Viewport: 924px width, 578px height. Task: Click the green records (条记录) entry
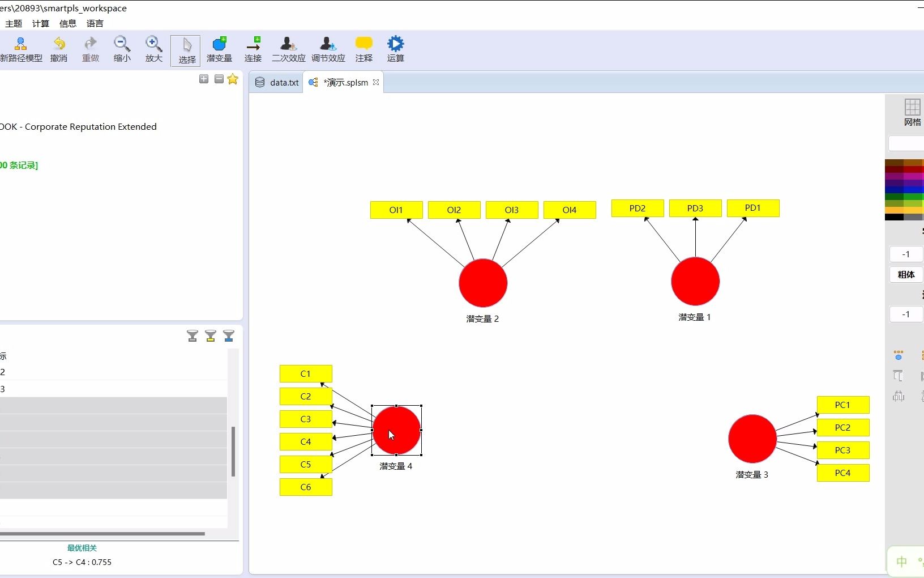19,165
